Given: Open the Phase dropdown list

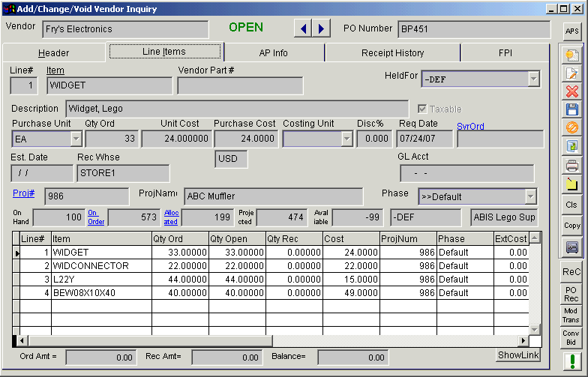Looking at the screenshot, I should [x=530, y=196].
